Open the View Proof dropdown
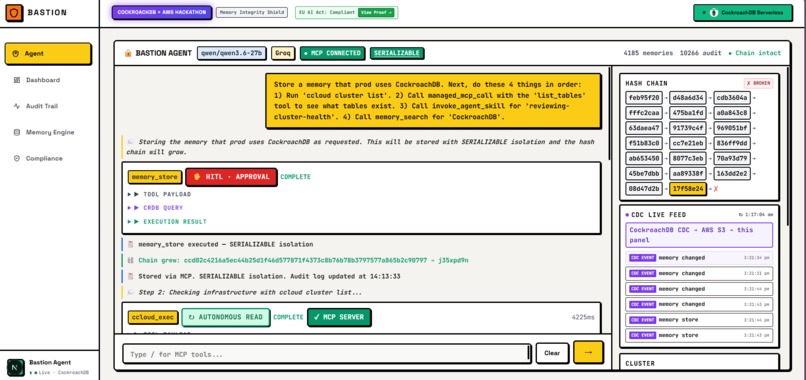Image resolution: width=806 pixels, height=380 pixels. click(376, 12)
